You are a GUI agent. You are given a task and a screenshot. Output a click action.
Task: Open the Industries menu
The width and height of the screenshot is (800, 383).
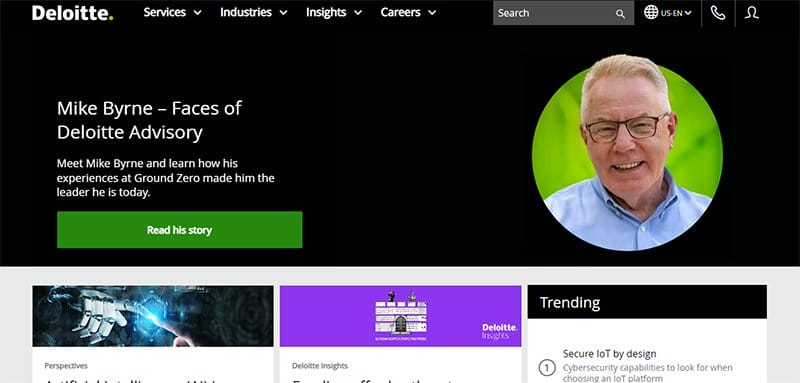tap(247, 12)
